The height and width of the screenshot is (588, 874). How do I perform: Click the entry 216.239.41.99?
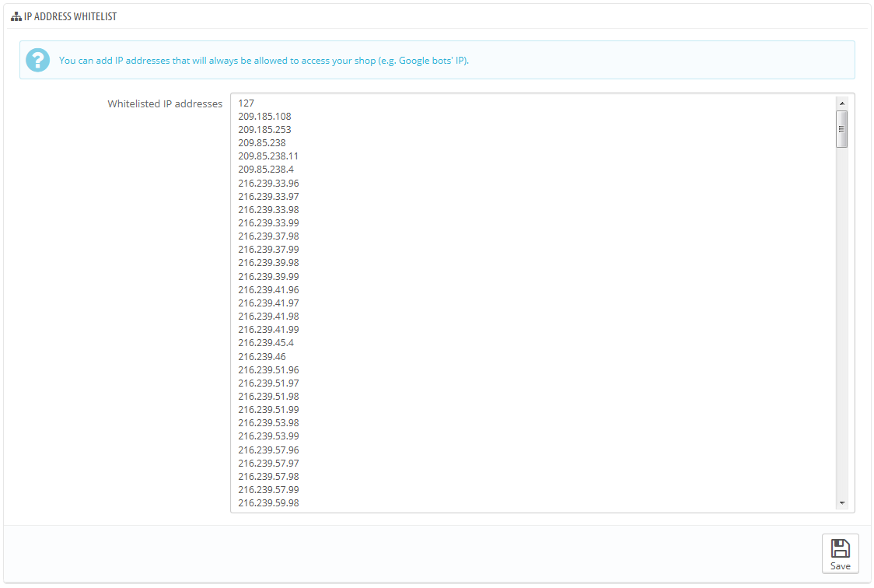pyautogui.click(x=269, y=330)
